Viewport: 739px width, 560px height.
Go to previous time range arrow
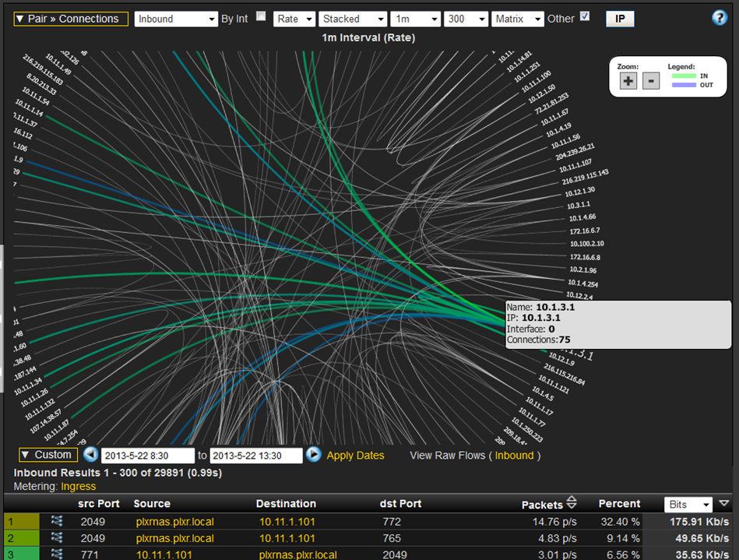click(x=91, y=455)
